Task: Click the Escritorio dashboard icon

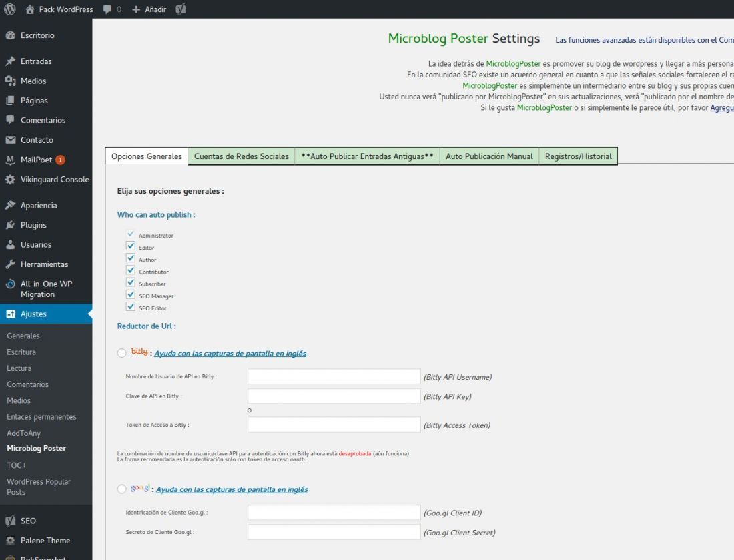Action: 10,35
